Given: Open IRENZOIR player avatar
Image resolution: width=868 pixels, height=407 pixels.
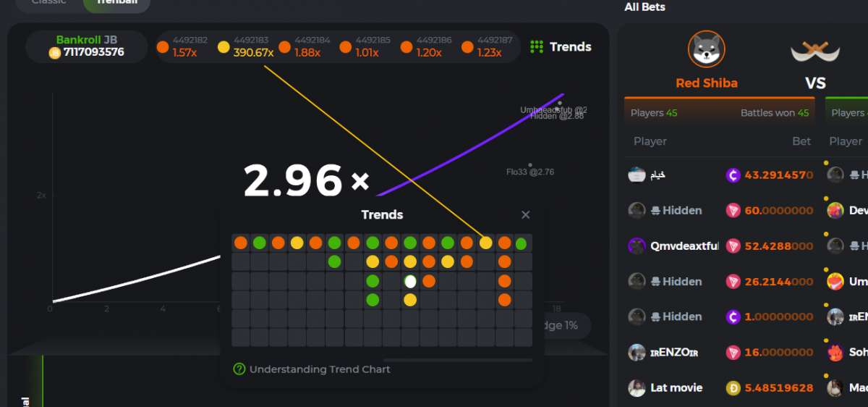Looking at the screenshot, I should tap(637, 353).
